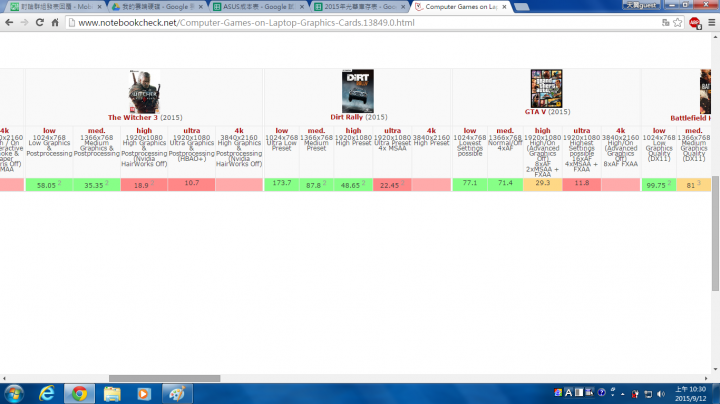
Task: Click the GTA V cover thumbnail
Action: 546,89
